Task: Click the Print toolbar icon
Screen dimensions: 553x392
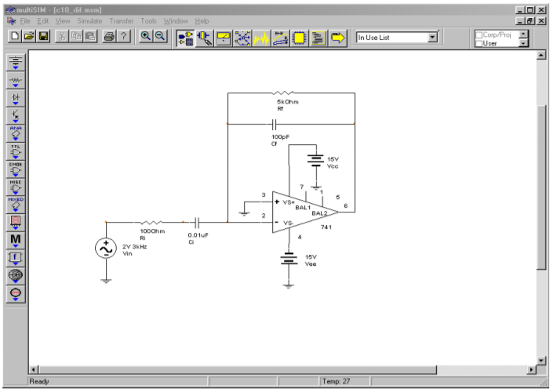Action: point(110,37)
